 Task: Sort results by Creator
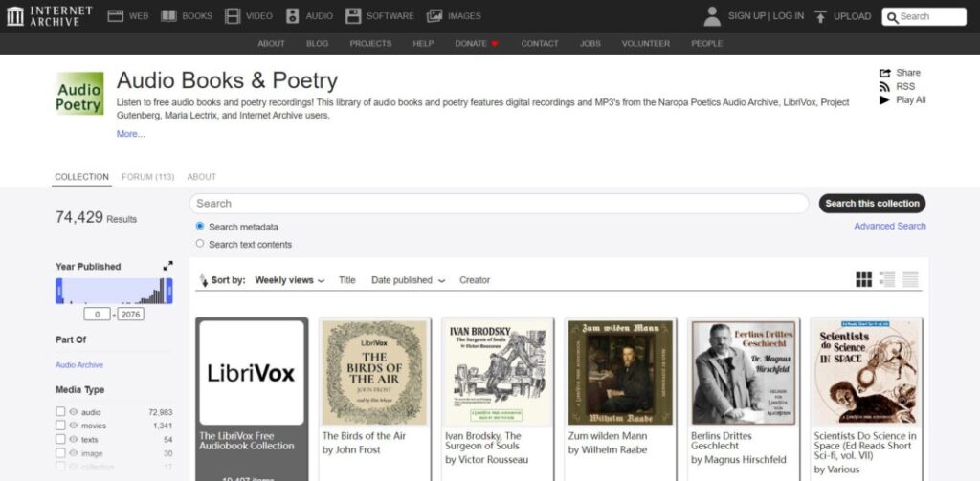click(475, 280)
